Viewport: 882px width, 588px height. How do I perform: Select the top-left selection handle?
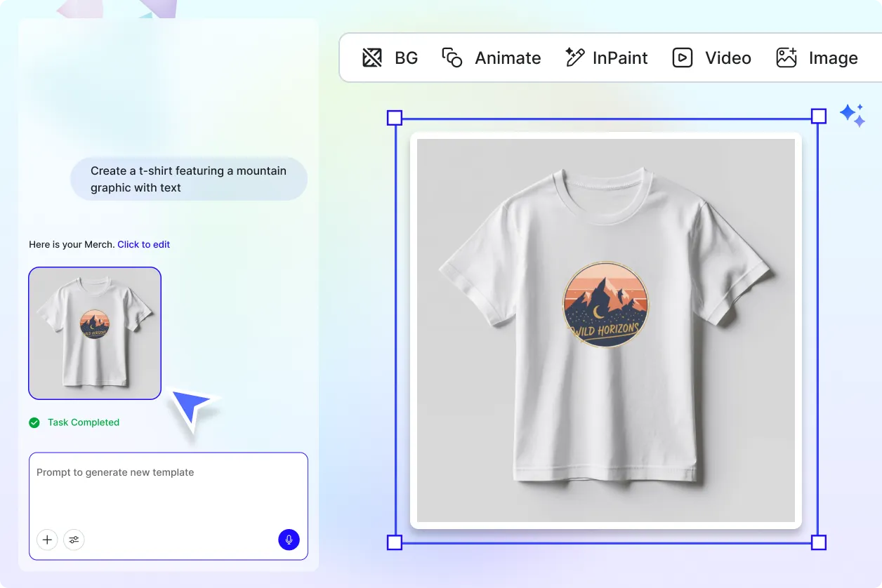[395, 117]
